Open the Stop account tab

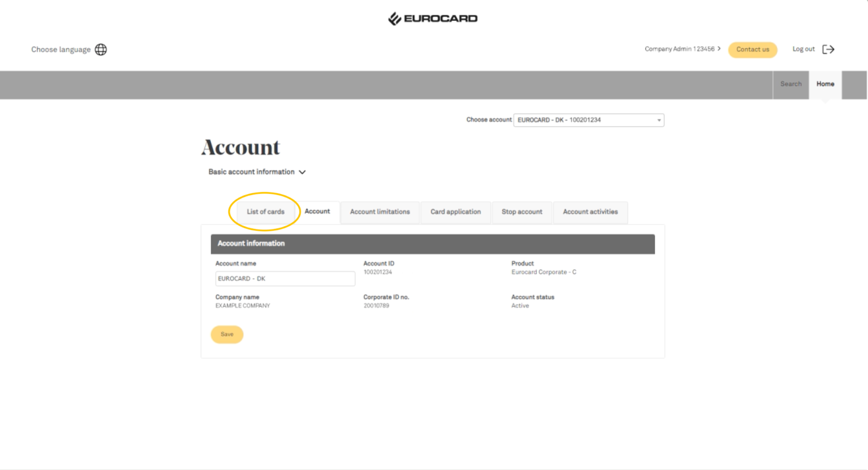pos(521,212)
